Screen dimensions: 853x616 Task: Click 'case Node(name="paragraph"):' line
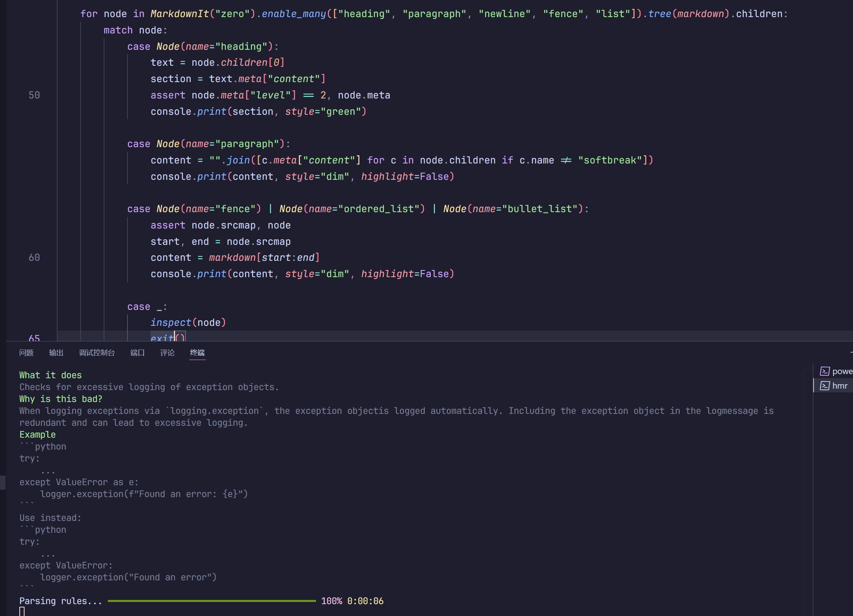209,144
